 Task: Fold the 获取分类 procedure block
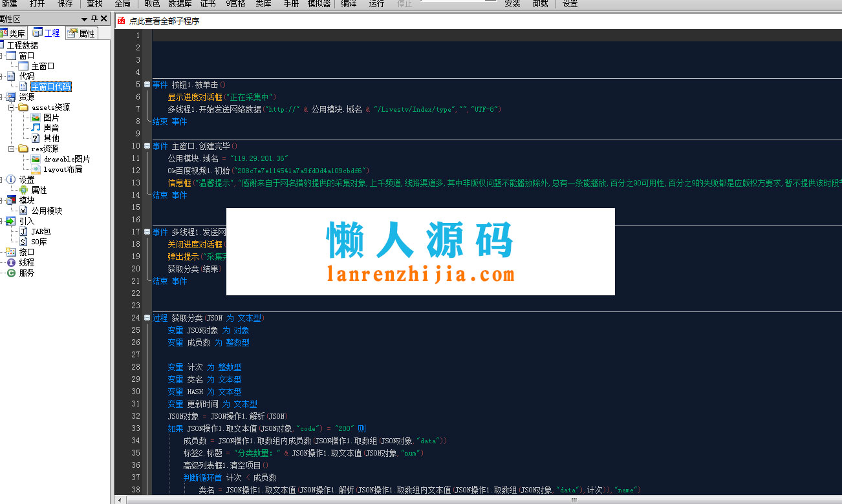coord(147,318)
